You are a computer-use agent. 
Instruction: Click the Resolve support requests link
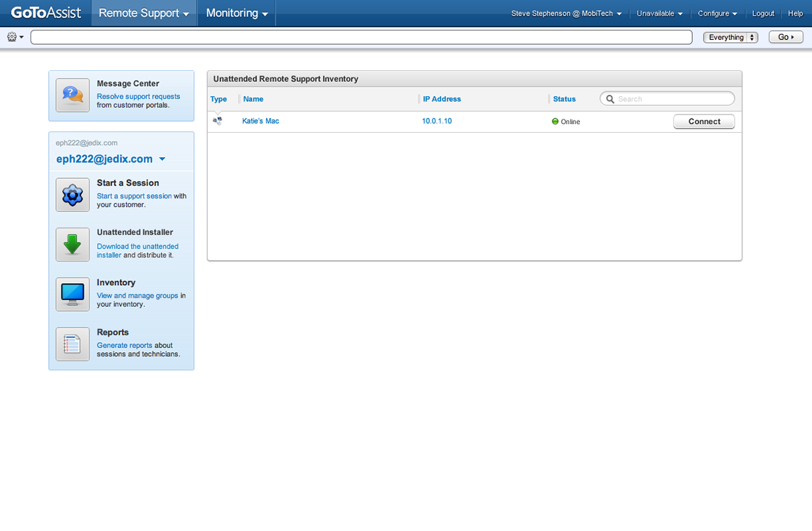(x=139, y=97)
